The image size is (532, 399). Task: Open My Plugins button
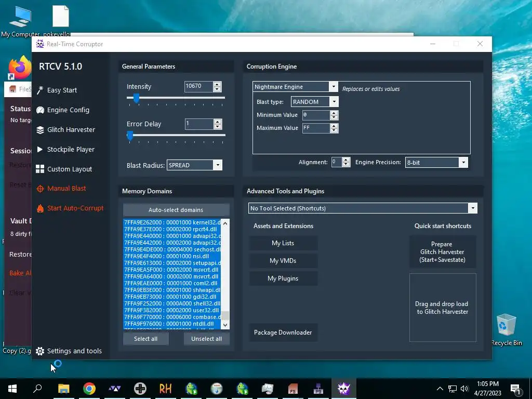tap(283, 278)
